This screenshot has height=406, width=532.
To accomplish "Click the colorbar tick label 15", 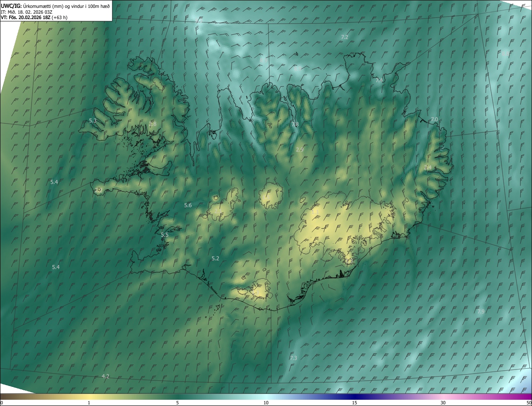I will [x=355, y=403].
